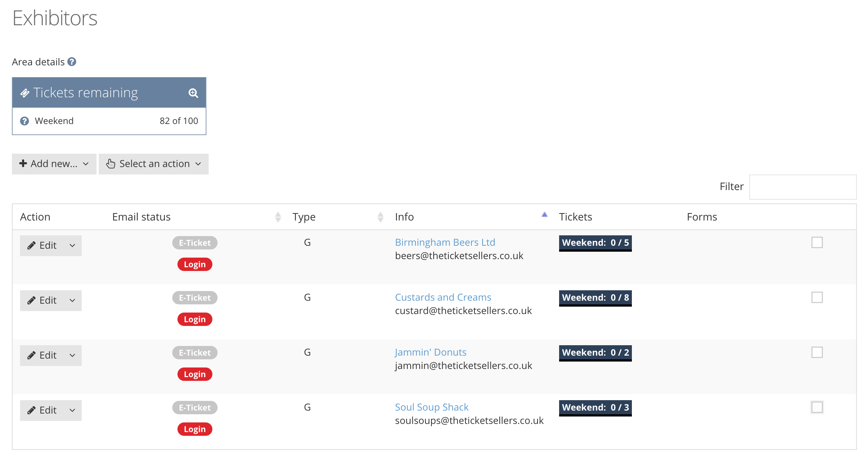Click Login badge for Birmingham Beers Ltd
This screenshot has height=464, width=868.
click(x=195, y=264)
